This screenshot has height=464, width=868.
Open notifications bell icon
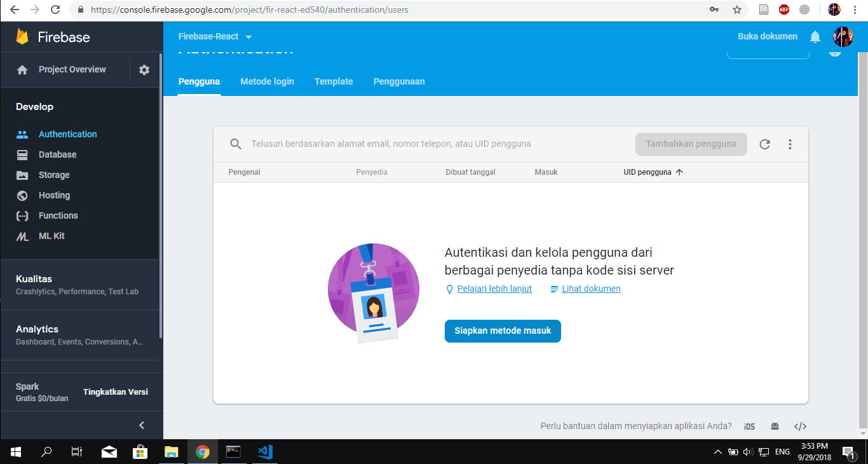(815, 37)
